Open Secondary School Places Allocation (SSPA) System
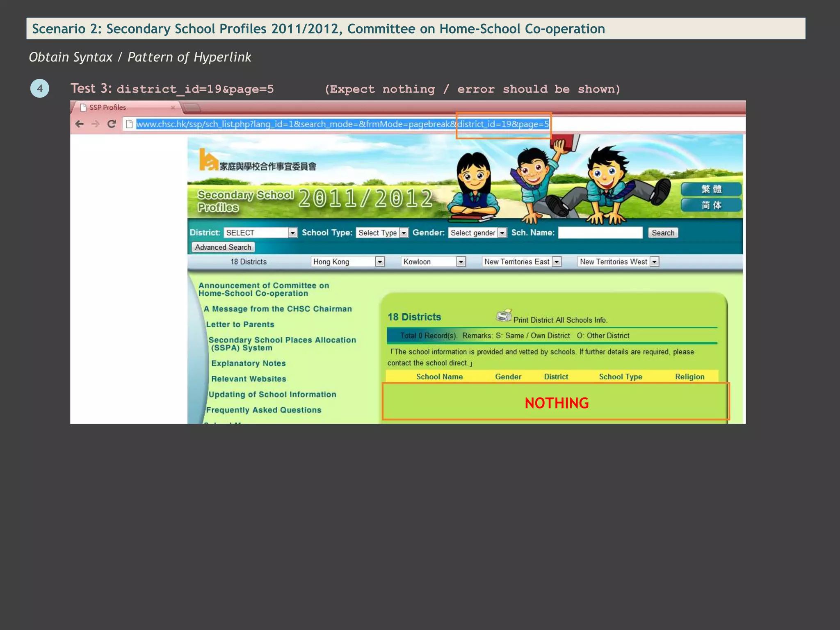Screen dimensions: 840x630 (x=283, y=344)
